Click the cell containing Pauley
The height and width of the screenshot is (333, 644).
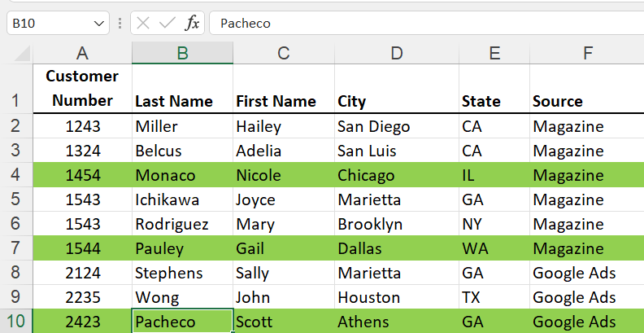pos(182,248)
